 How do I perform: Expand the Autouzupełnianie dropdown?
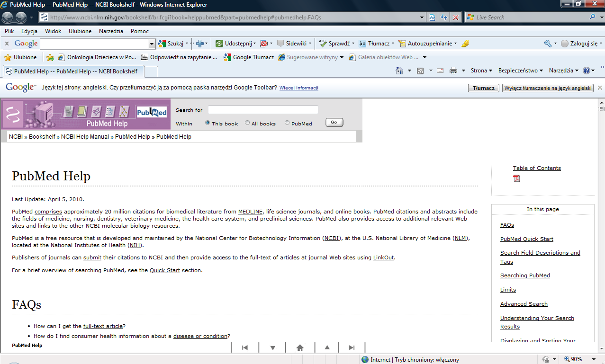click(455, 44)
